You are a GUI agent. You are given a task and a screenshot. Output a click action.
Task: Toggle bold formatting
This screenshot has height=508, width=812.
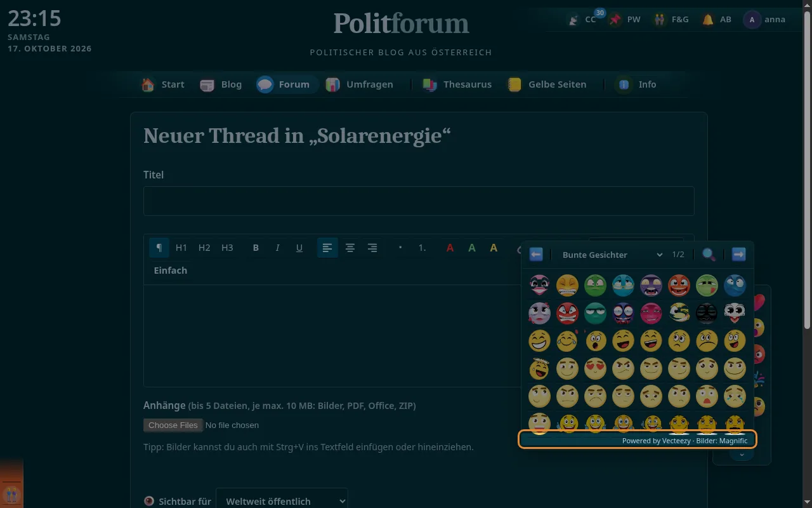(256, 248)
